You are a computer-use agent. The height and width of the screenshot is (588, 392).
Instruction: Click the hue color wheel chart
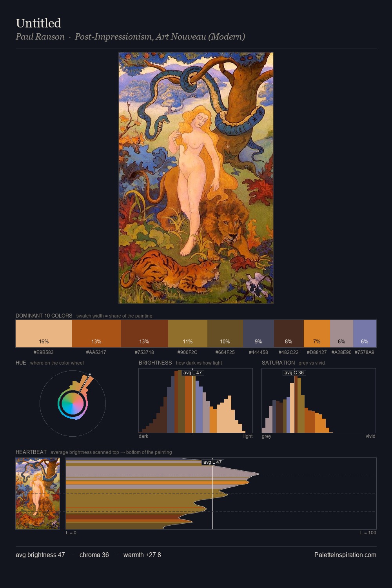point(73,403)
